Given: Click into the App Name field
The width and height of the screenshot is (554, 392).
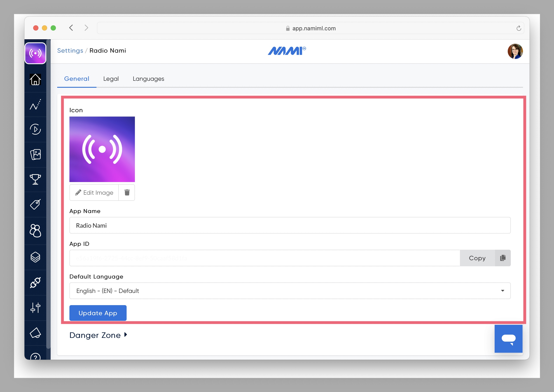Looking at the screenshot, I should [290, 225].
